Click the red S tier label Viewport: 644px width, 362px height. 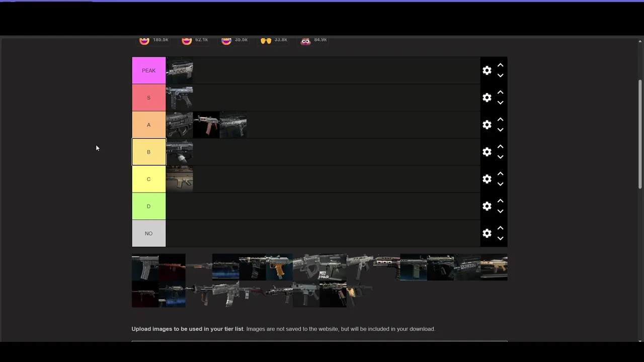pyautogui.click(x=149, y=98)
